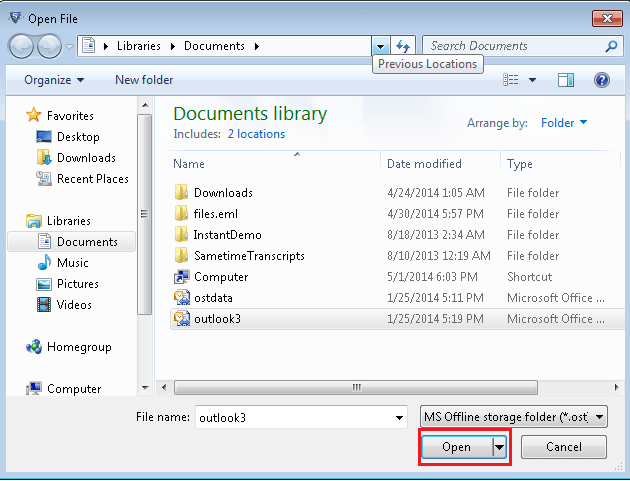The image size is (630, 481).
Task: Open the Music library
Action: click(x=72, y=262)
